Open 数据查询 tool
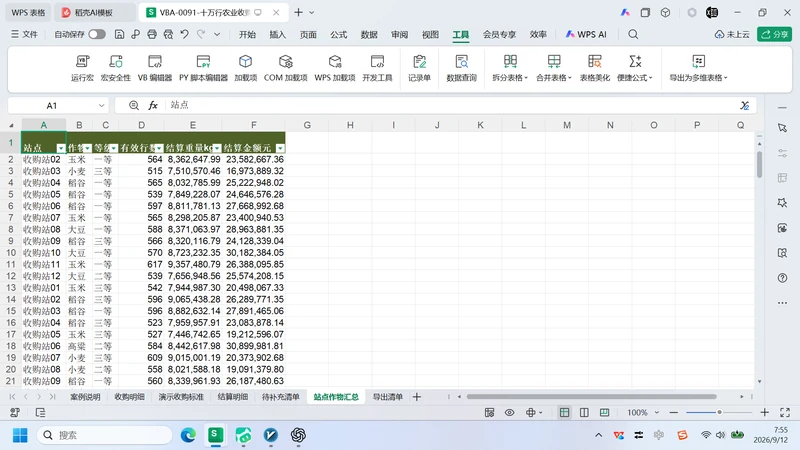The height and width of the screenshot is (450, 800). pyautogui.click(x=461, y=68)
